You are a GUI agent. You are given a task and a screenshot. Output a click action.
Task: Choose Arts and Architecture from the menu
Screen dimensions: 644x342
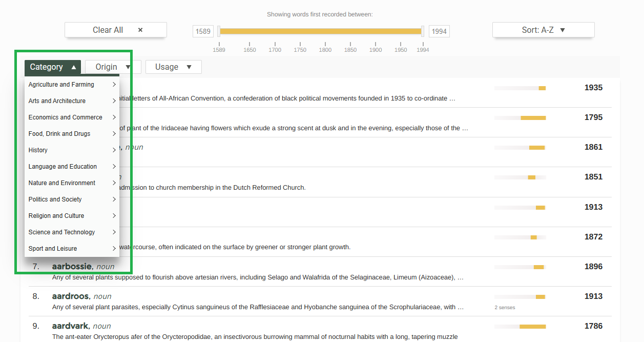click(57, 101)
